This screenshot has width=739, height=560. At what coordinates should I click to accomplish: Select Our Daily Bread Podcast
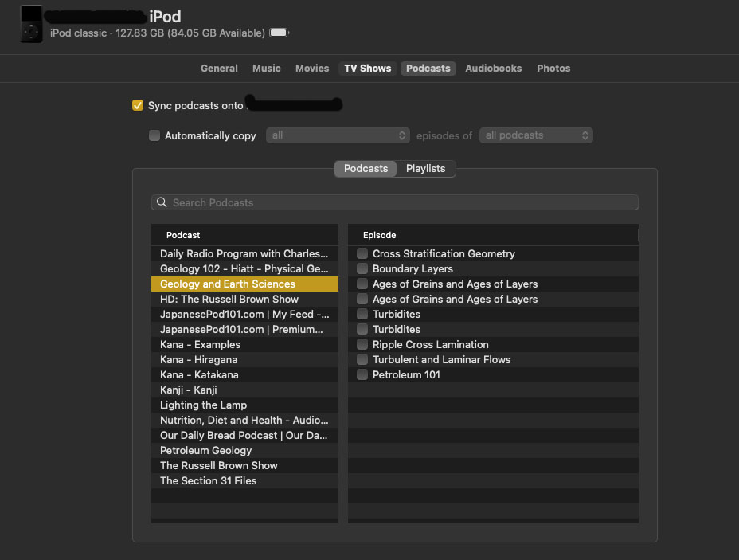244,435
